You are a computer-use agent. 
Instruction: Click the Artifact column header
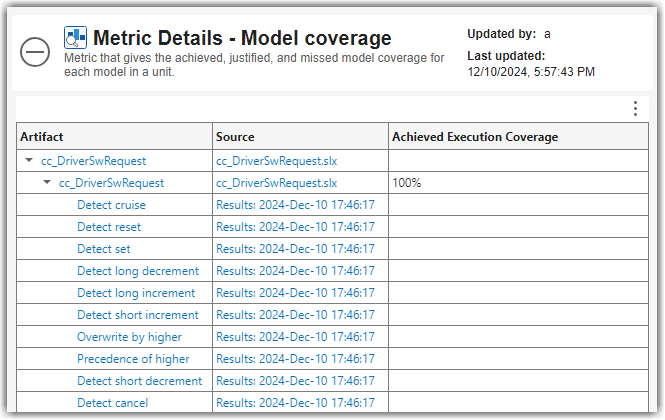pos(115,137)
